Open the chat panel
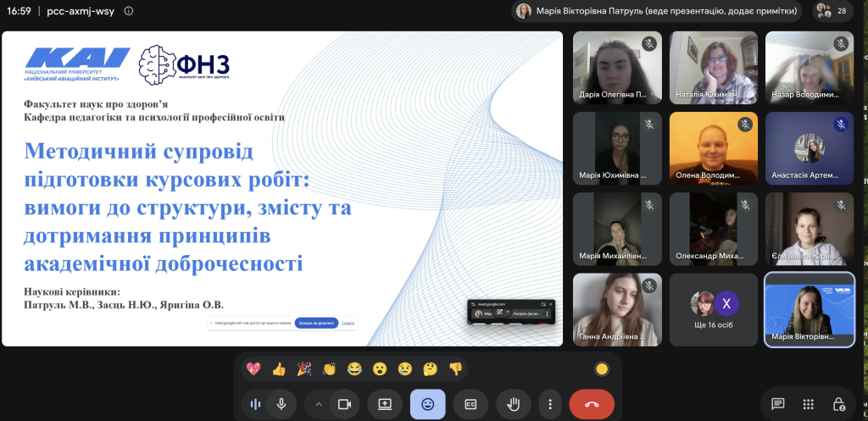The width and height of the screenshot is (868, 421). click(x=778, y=404)
